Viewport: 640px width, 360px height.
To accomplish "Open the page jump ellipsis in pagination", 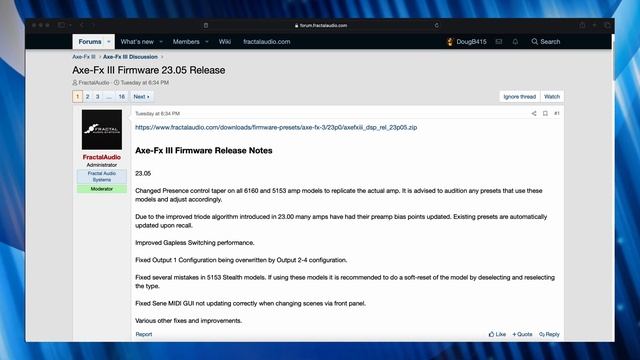I will point(109,97).
